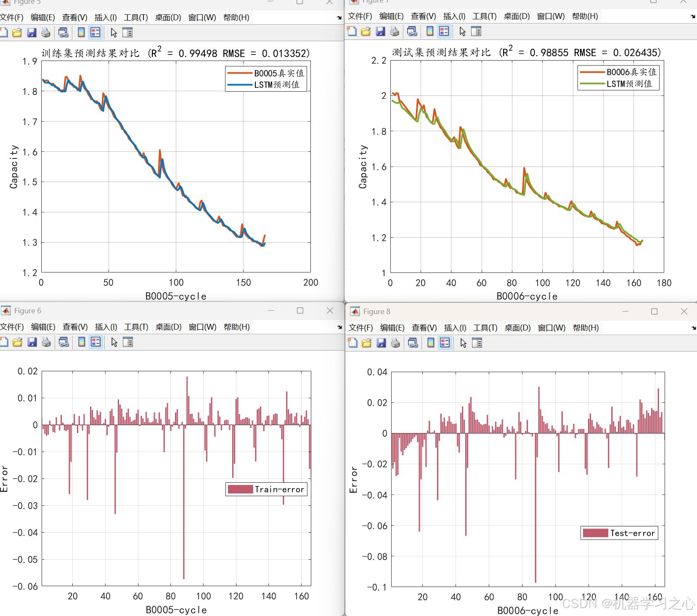
Task: Open the 工具(T) menu in Figure 6
Action: click(136, 327)
